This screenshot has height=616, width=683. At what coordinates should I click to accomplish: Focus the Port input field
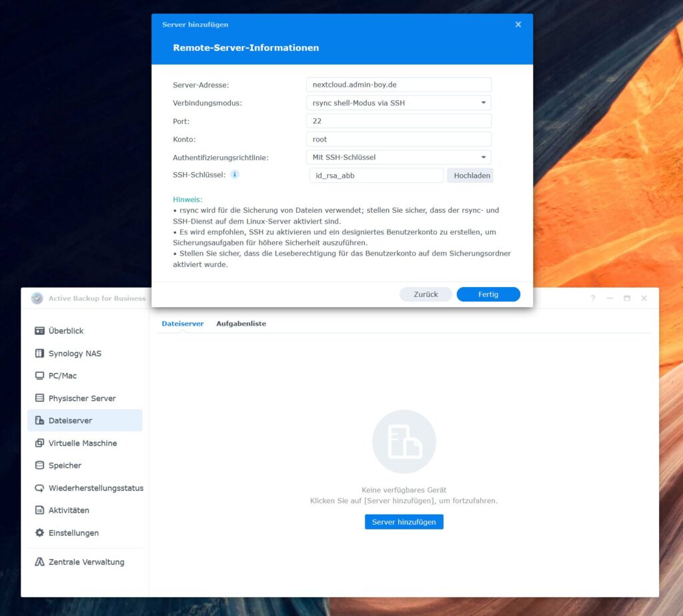pos(398,121)
